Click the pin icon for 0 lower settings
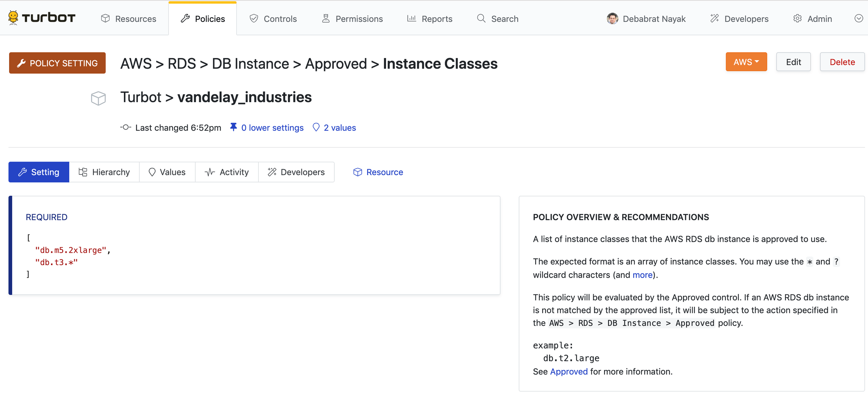The image size is (868, 394). click(234, 127)
